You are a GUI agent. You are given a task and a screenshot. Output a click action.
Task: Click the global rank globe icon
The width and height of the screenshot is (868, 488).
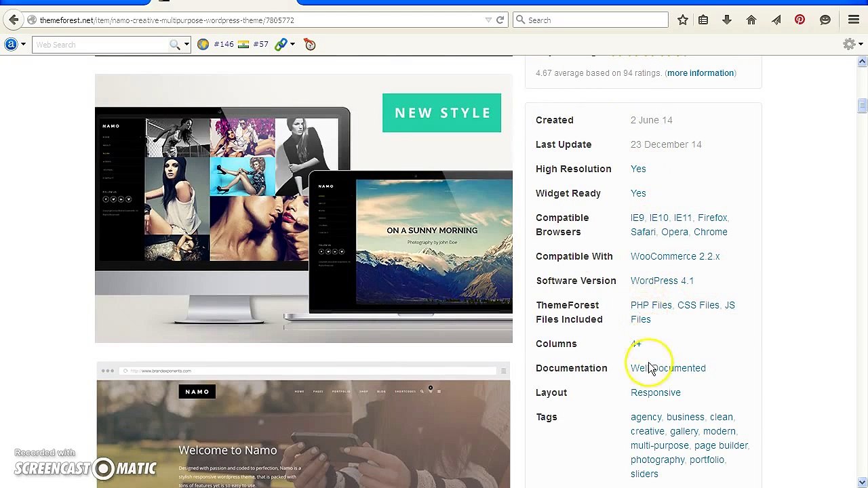[203, 44]
